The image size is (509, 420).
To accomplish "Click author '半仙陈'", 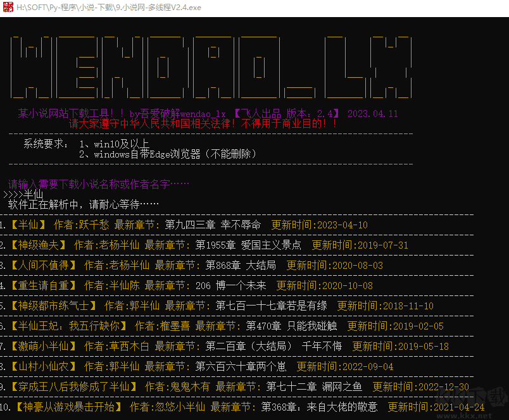I will click(x=125, y=285).
